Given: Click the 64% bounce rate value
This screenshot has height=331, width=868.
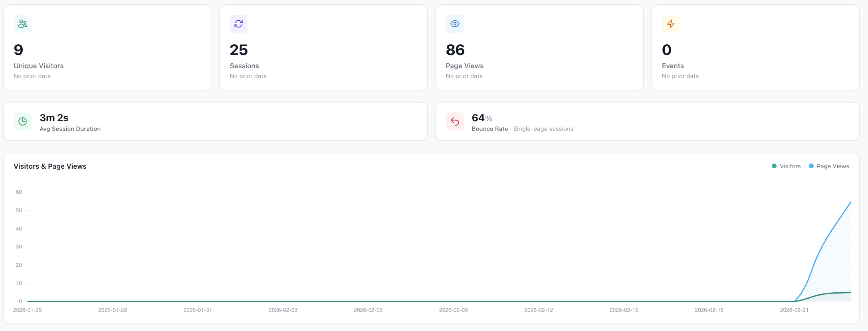Looking at the screenshot, I should 482,118.
